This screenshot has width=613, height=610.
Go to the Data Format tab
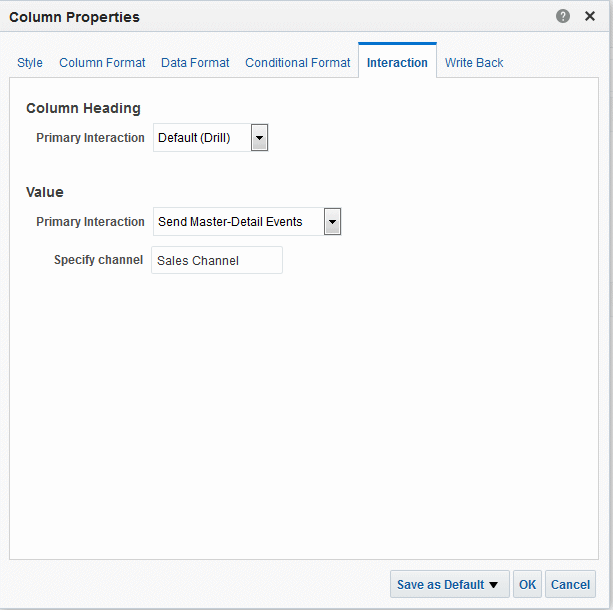pyautogui.click(x=195, y=63)
